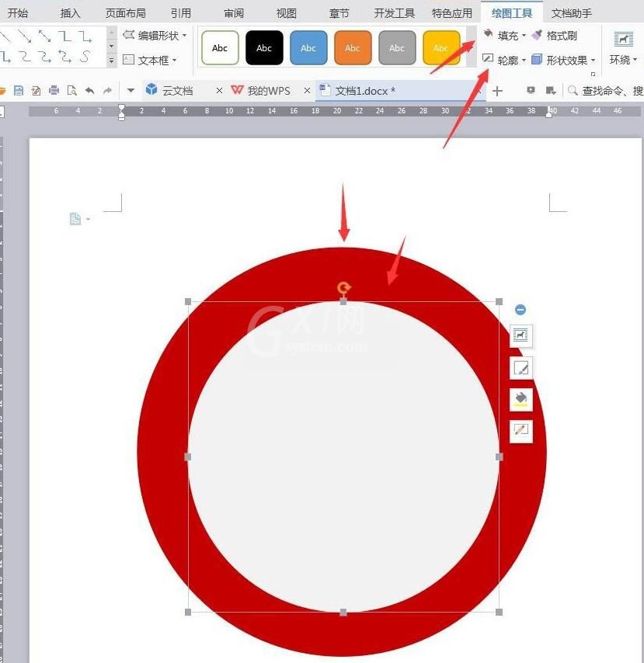644x663 pixels.
Task: Apply the orange Abc shape style
Action: pyautogui.click(x=353, y=48)
